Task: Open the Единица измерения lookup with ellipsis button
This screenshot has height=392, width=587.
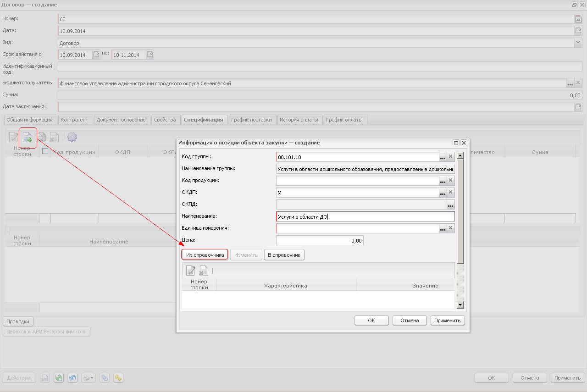Action: 443,228
